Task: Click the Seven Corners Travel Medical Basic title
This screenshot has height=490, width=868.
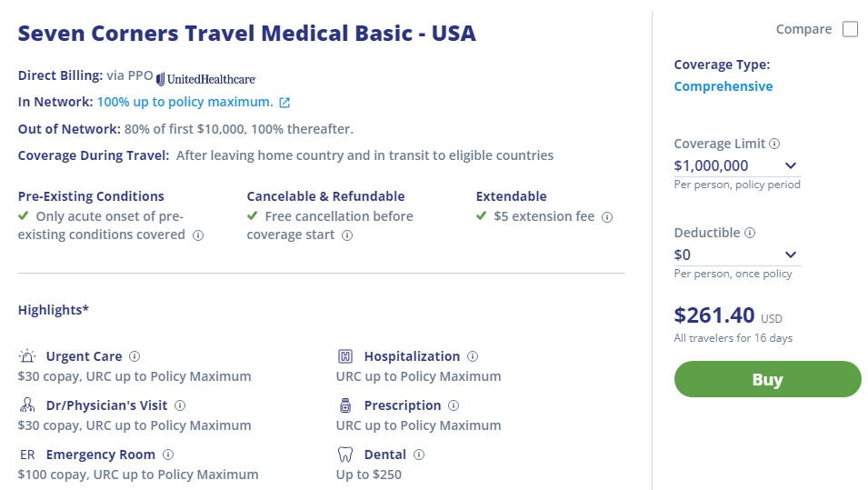Action: pyautogui.click(x=247, y=34)
